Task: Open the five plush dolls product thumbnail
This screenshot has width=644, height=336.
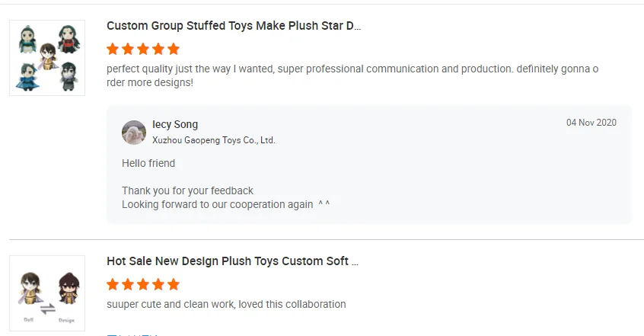Action: point(47,58)
